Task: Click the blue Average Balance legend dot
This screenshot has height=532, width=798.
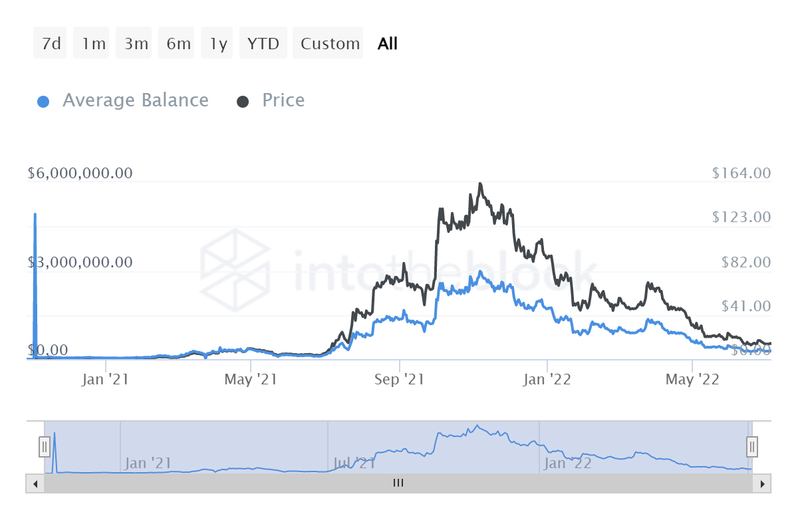Action: 44,102
